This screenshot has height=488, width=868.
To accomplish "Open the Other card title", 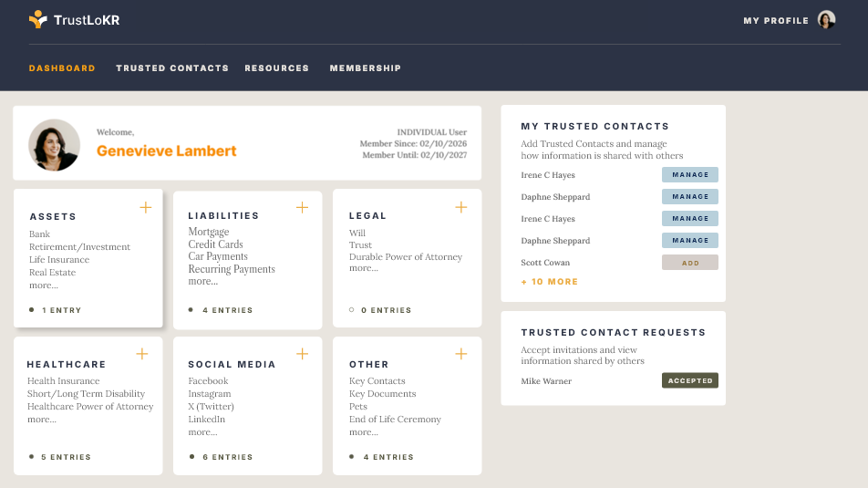I will (x=368, y=364).
